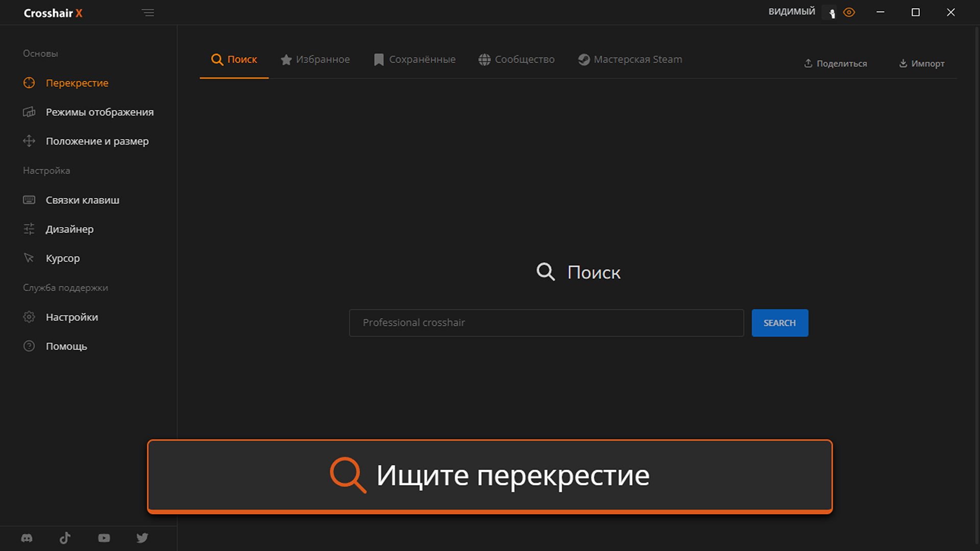This screenshot has height=551, width=980.
Task: Maximize the Crosshair X window
Action: [916, 12]
